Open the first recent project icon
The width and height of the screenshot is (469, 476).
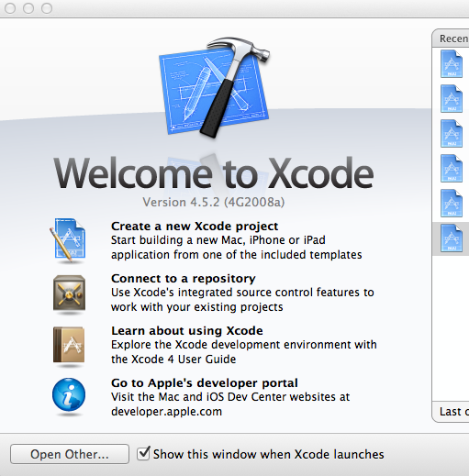[x=452, y=64]
